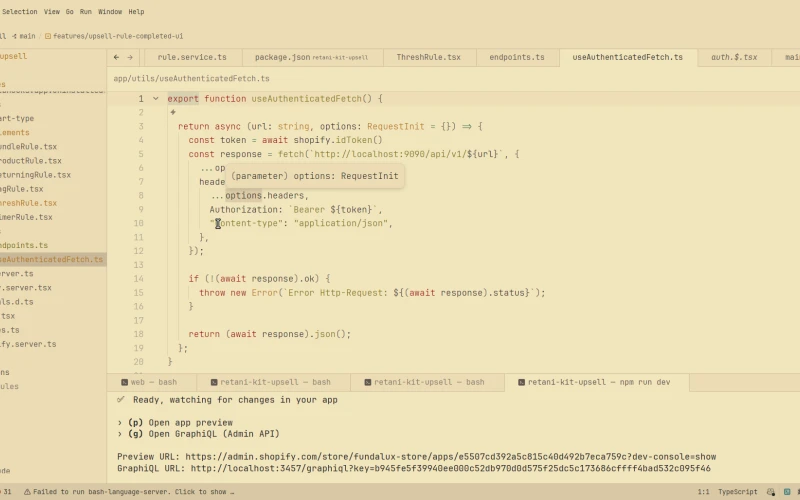Open endpoints.ts in the file tree

point(24,245)
